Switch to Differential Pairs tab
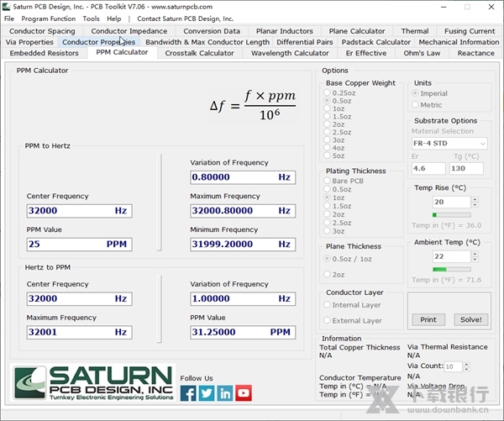Screen dimensions: 504x421 tap(305, 42)
